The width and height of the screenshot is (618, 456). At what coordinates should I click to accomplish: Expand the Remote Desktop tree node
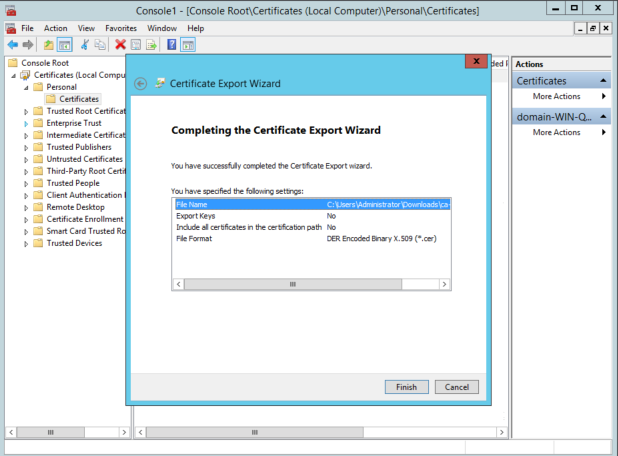[x=27, y=207]
